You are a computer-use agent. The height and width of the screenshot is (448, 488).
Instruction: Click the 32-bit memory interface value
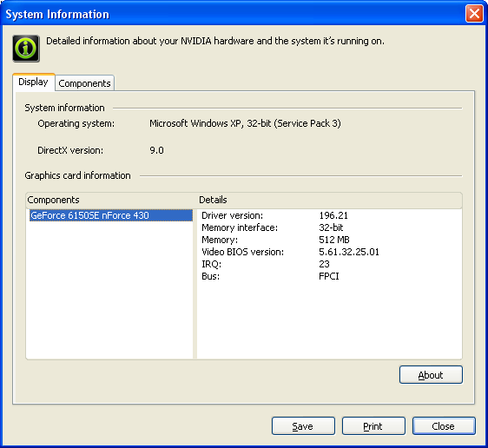point(331,227)
